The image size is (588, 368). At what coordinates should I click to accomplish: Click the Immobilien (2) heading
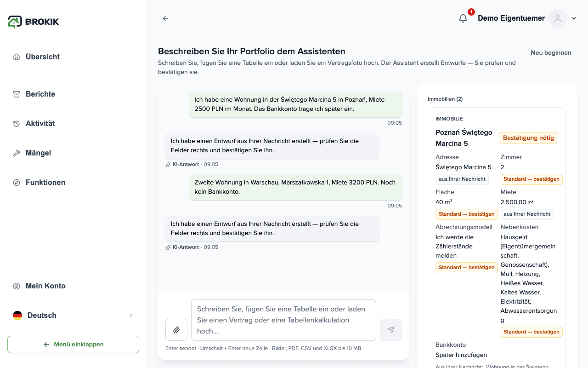[x=445, y=99]
